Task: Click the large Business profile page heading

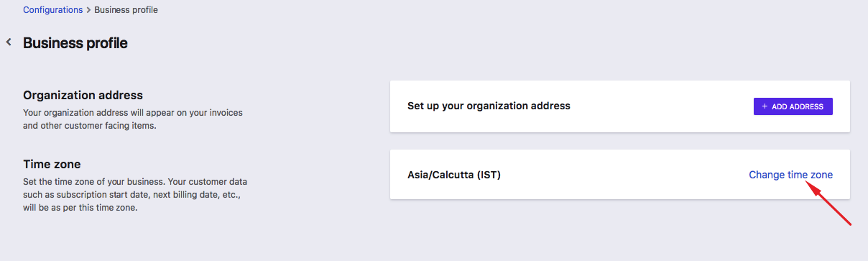Action: coord(75,43)
